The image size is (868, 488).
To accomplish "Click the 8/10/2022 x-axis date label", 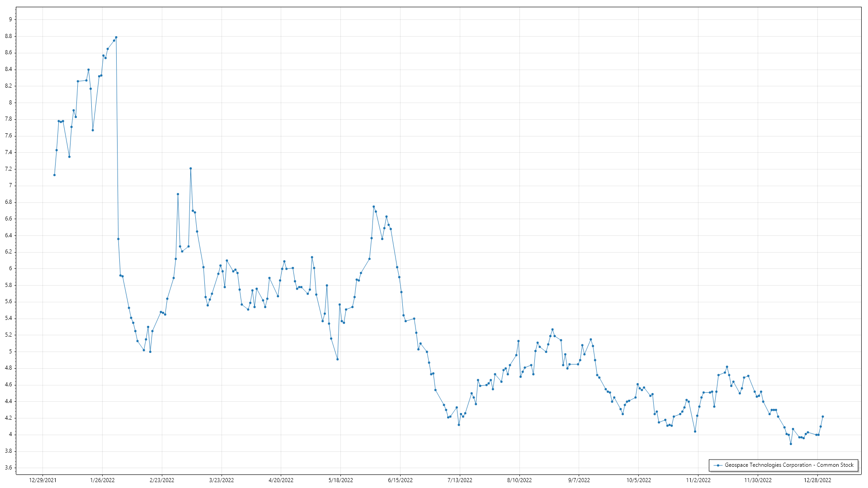I will (x=519, y=480).
